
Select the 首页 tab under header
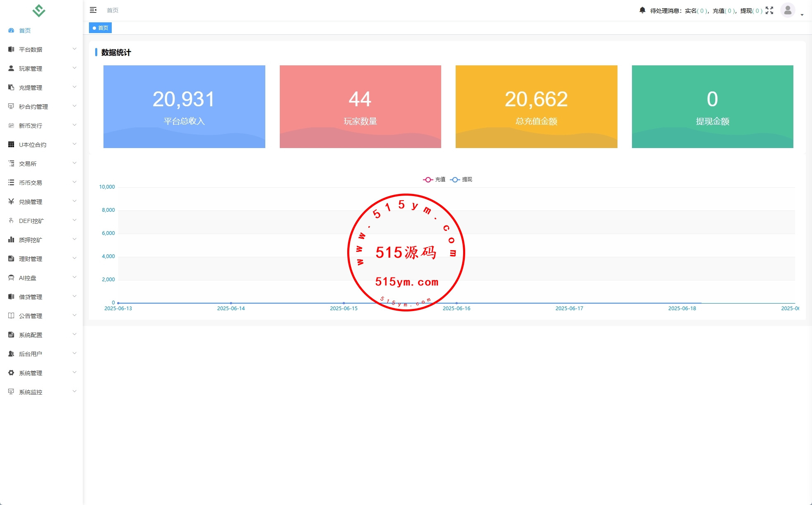tap(101, 28)
